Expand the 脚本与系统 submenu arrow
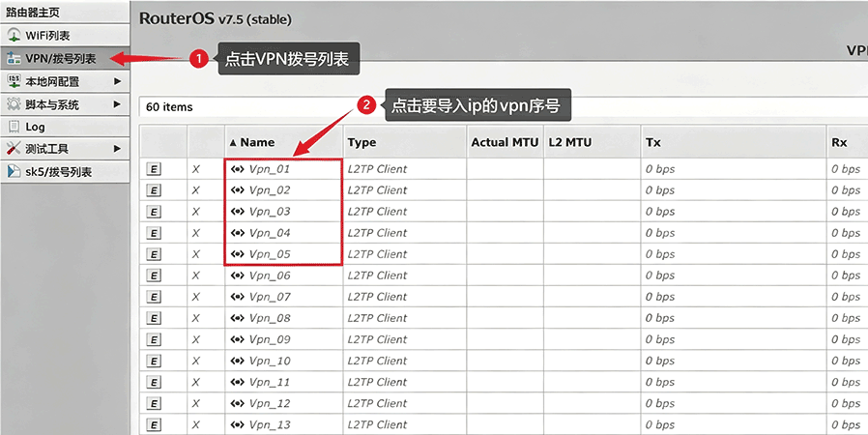868x435 pixels. 117,104
